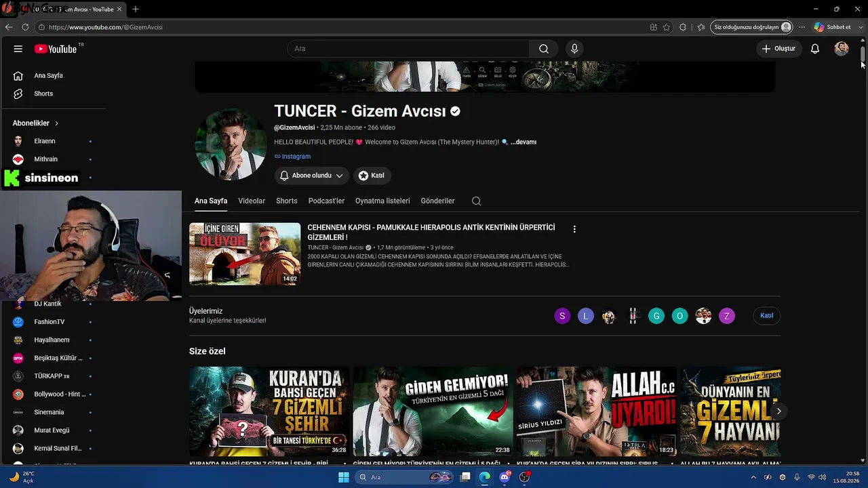
Task: Play the Cehennem Kapısı video thumbnail
Action: tap(245, 254)
